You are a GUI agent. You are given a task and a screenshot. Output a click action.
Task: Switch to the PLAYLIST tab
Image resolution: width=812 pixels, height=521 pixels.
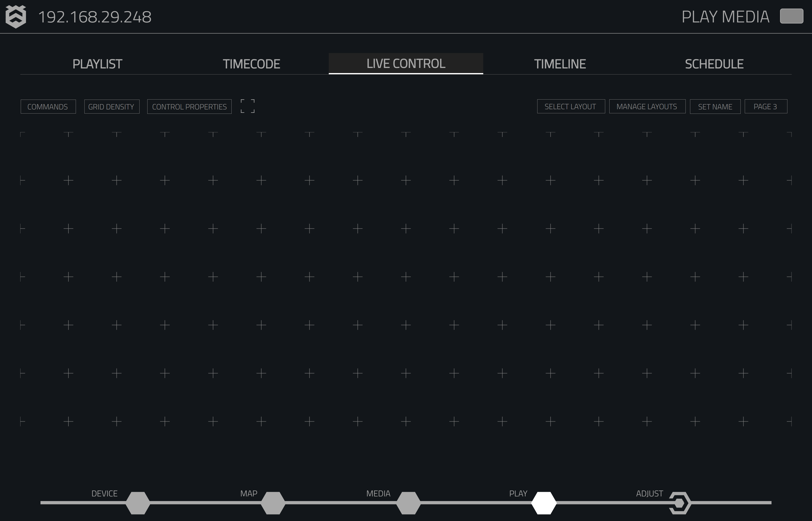pyautogui.click(x=97, y=64)
